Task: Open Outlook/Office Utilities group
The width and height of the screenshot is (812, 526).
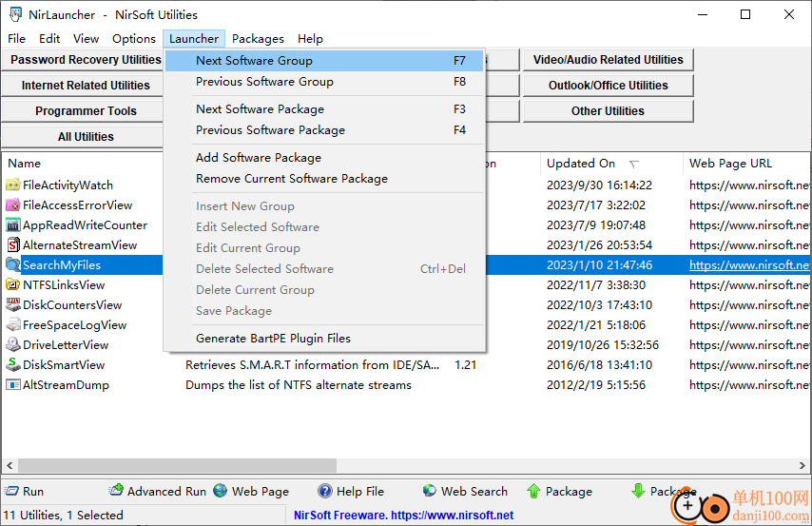Action: 608,86
